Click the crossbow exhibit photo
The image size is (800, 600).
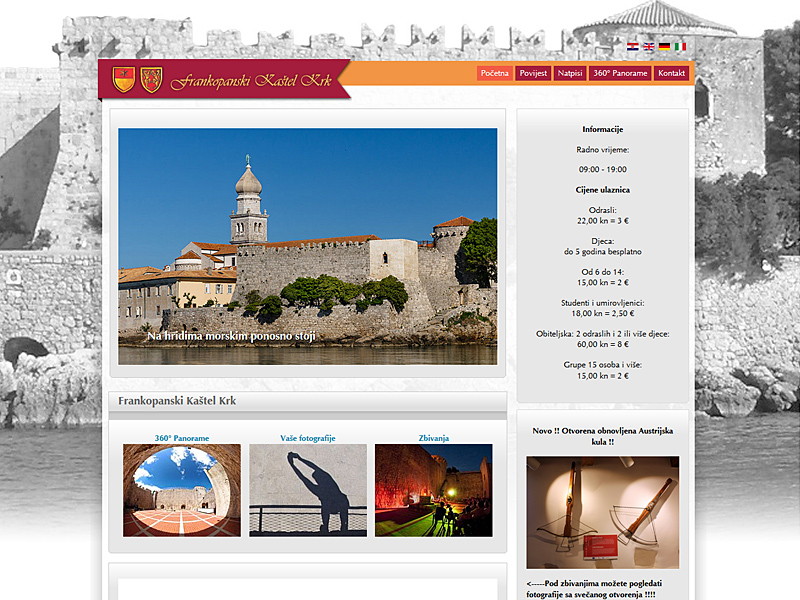(x=603, y=512)
